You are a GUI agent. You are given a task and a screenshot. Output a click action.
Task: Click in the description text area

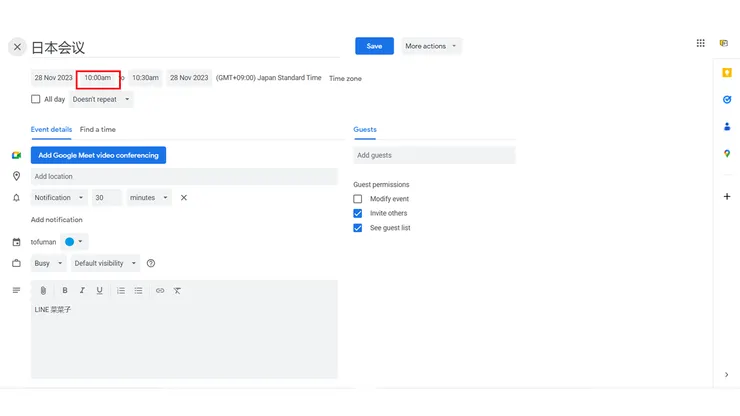tap(184, 340)
